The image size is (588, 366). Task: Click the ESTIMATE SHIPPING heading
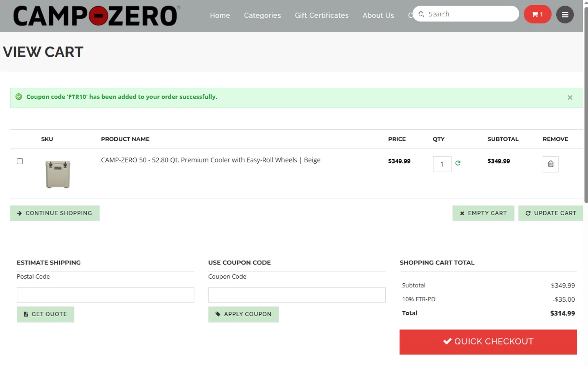49,263
